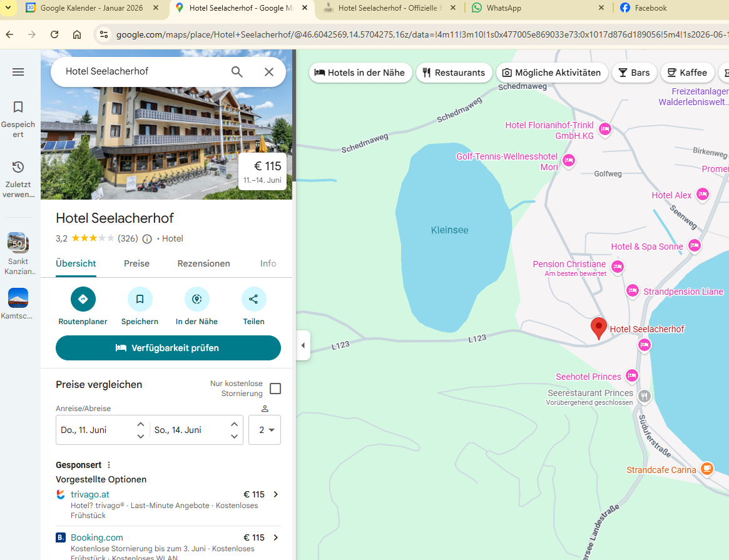Switch to the Info tab
This screenshot has height=560, width=729.
point(268,263)
